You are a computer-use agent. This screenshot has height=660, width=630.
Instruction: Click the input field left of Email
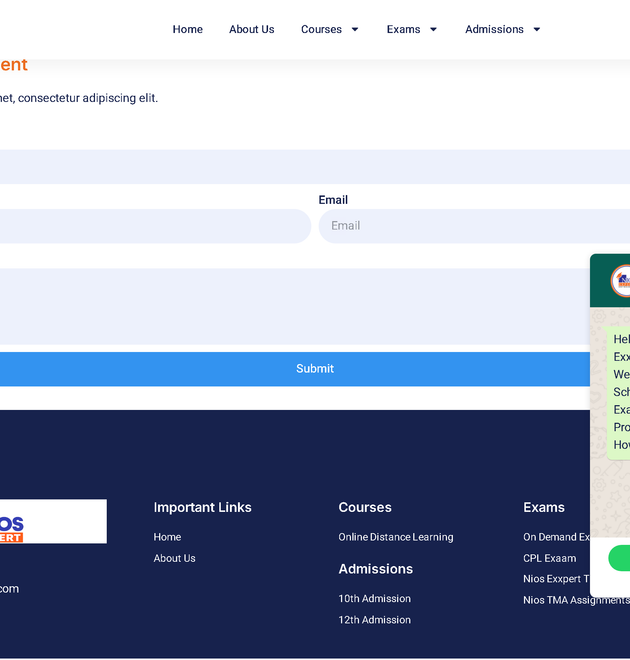point(155,226)
